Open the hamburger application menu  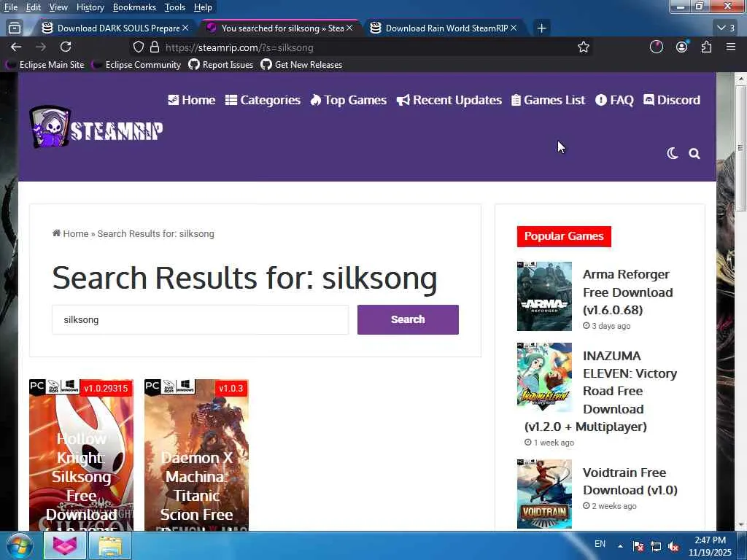point(731,47)
